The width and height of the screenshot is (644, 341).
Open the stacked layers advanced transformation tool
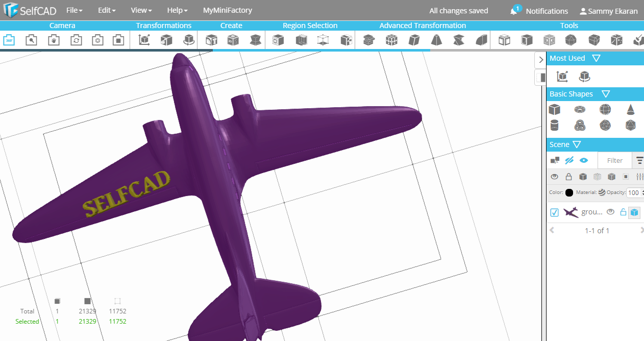pos(369,40)
